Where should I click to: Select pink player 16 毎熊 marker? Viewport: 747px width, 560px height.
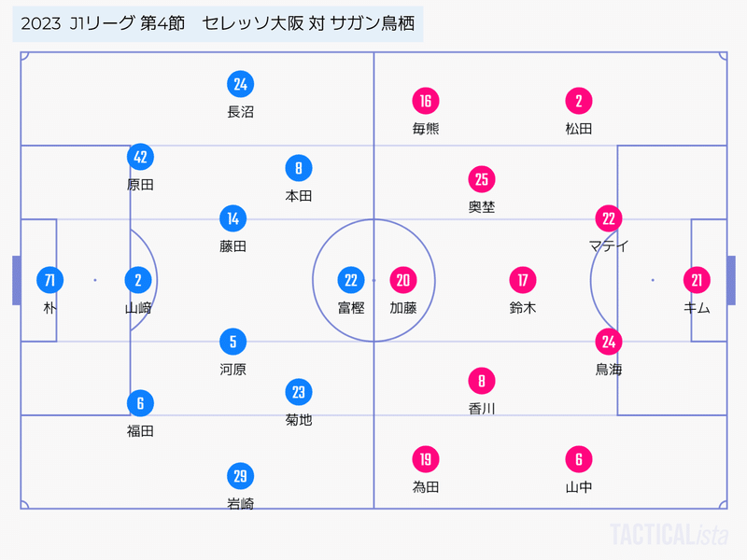pos(426,101)
